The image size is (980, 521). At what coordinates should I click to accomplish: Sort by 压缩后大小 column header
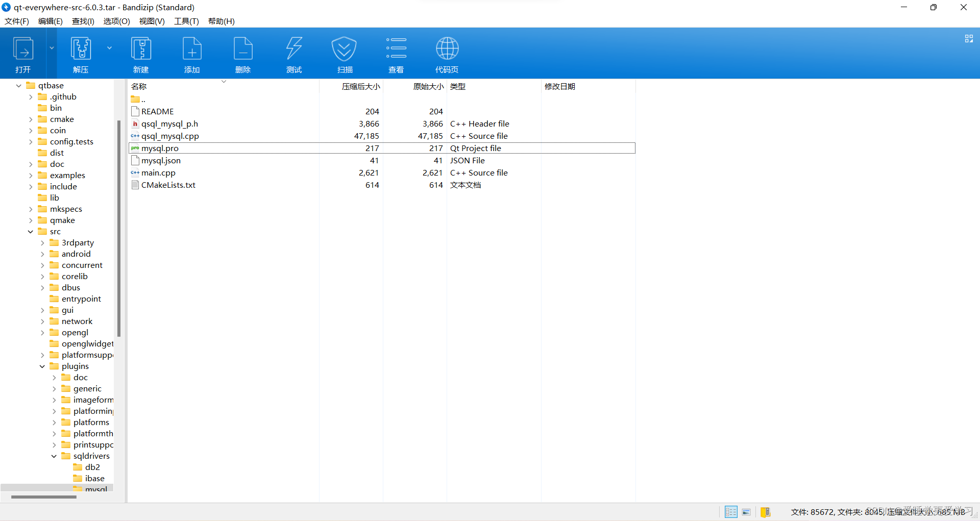click(x=351, y=86)
